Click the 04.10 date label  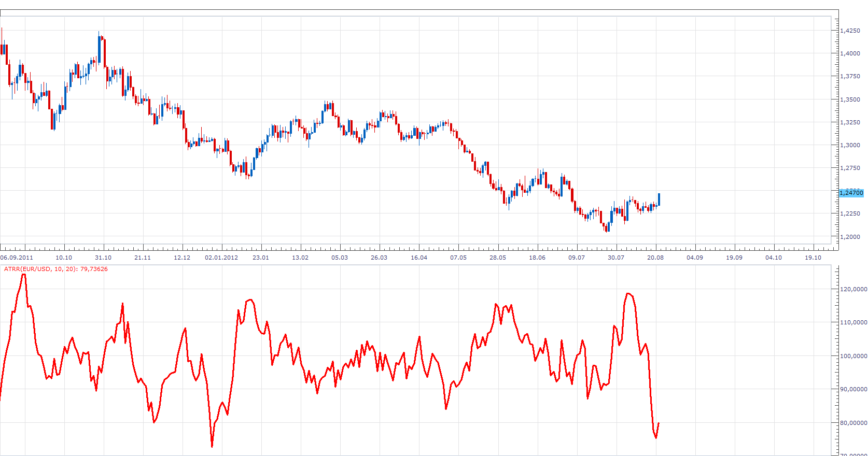pos(774,258)
